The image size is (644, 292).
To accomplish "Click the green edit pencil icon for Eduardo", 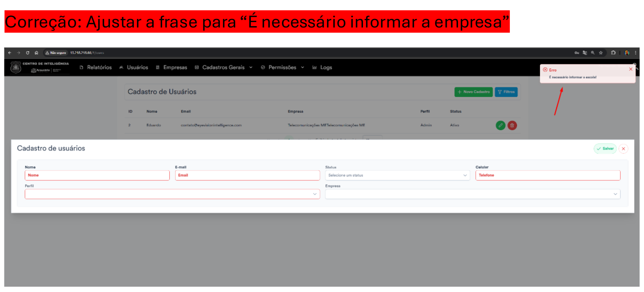I will [x=500, y=125].
